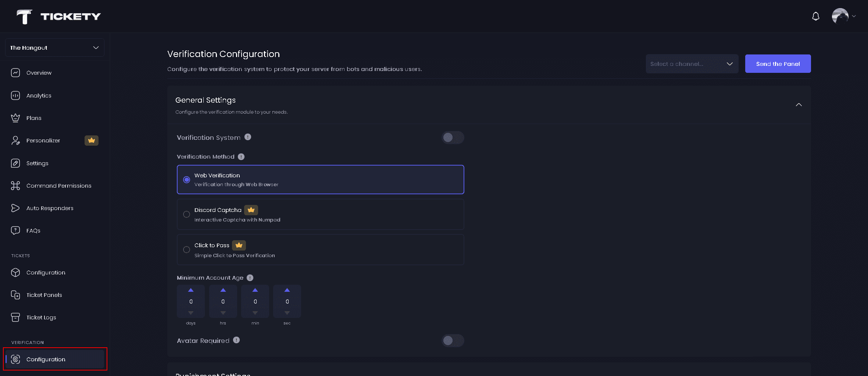Click the Send the Panel button
The height and width of the screenshot is (376, 868).
[778, 64]
